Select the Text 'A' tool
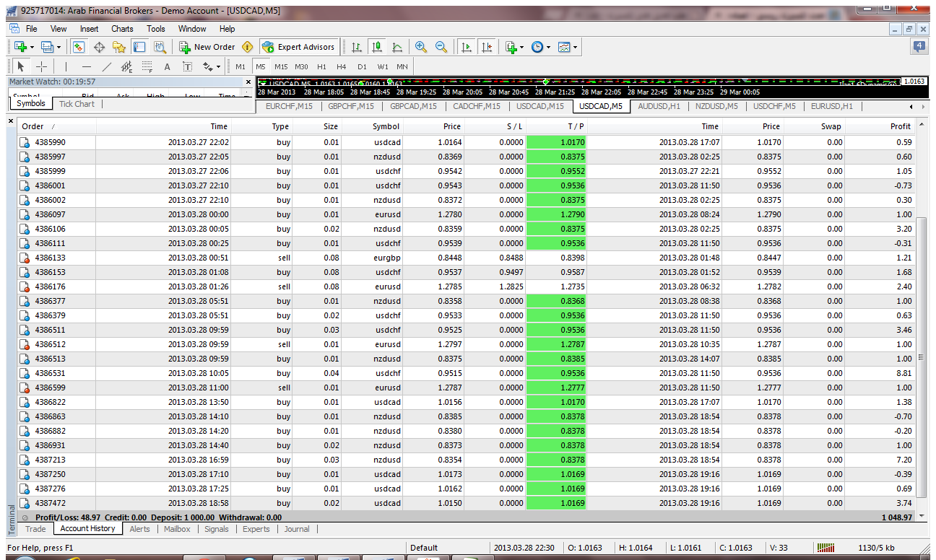Screen dimensions: 936x560 point(167,66)
